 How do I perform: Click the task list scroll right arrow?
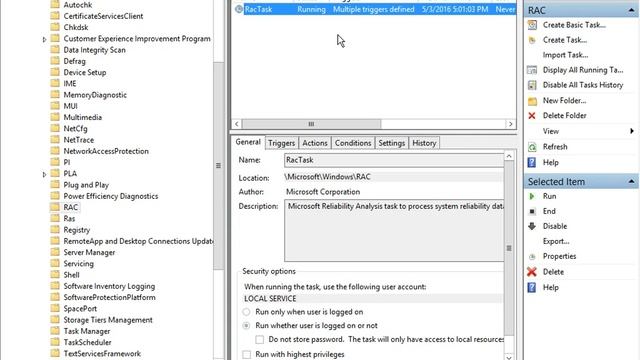[511, 124]
